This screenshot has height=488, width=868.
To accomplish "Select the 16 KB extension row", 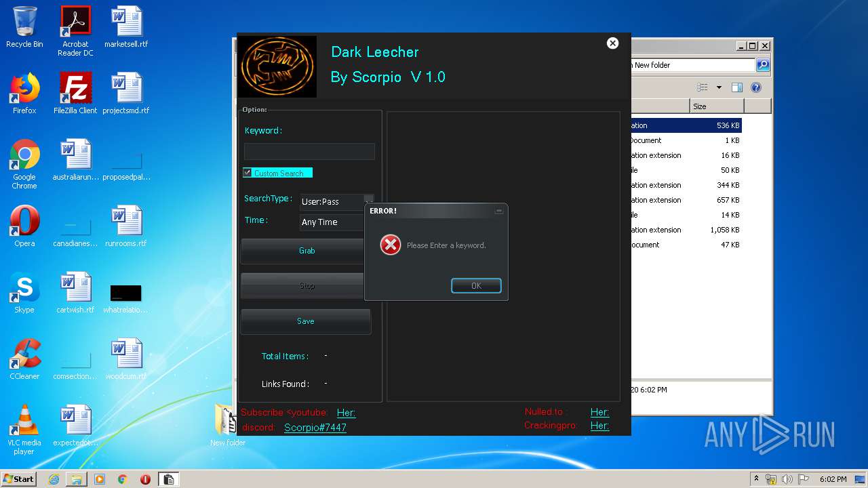I will click(686, 155).
